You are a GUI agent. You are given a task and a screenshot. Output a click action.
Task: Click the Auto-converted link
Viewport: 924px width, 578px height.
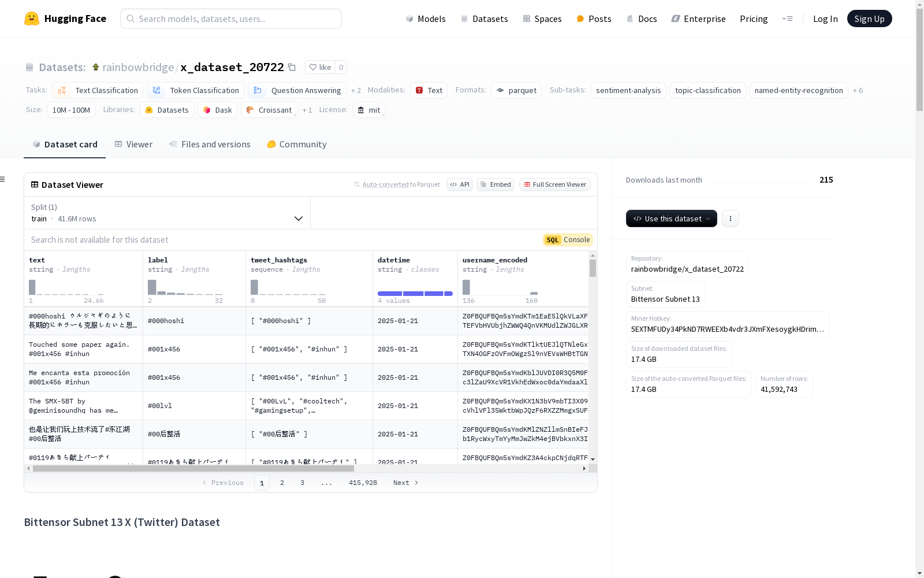385,184
